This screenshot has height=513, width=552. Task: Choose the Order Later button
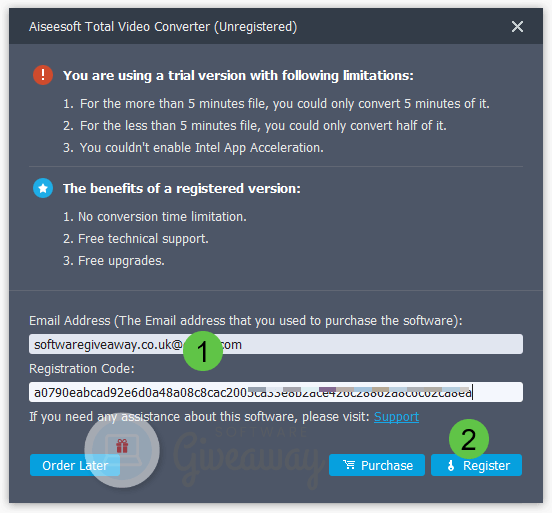point(75,465)
